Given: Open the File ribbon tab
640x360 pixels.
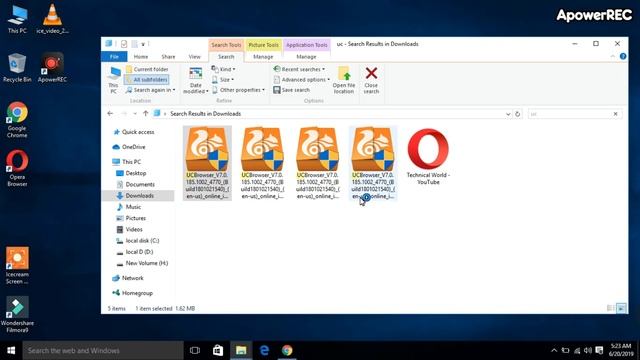Looking at the screenshot, I should 114,57.
